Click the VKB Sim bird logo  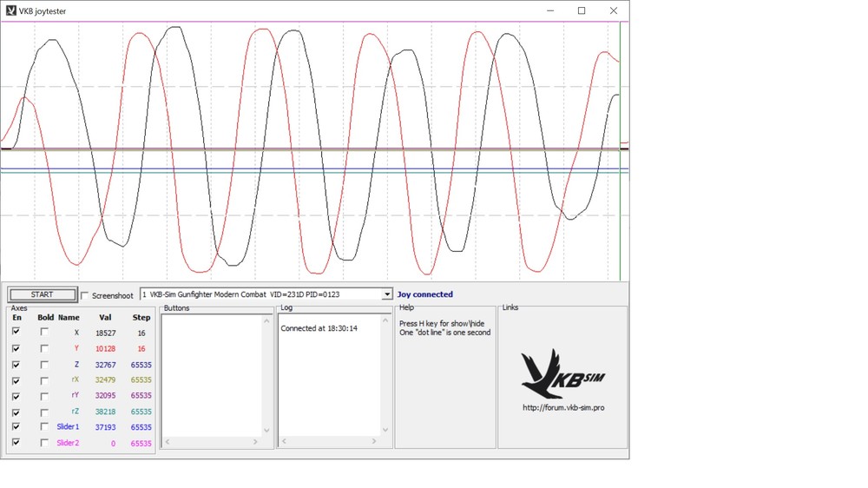click(563, 373)
